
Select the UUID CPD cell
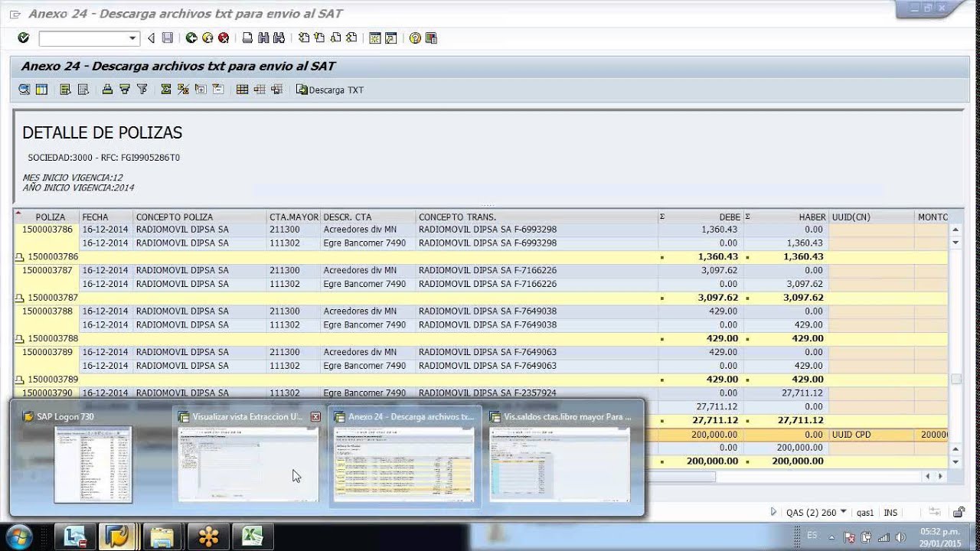point(871,435)
